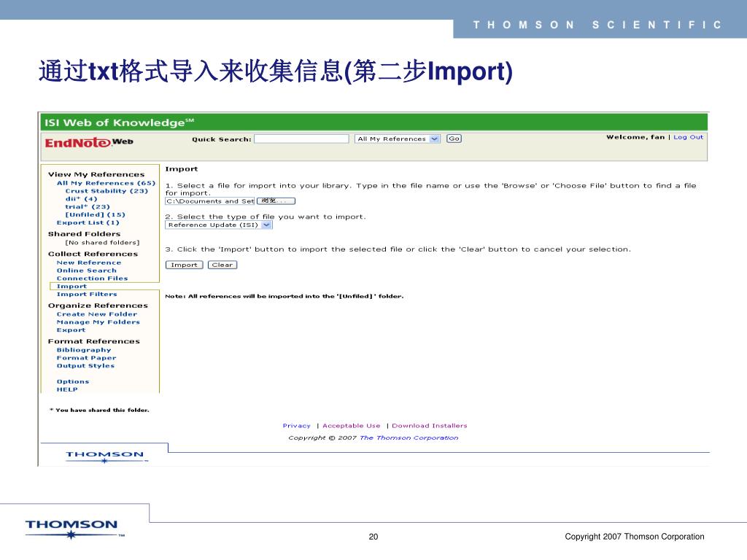Log Out of EndNote Web
The image size is (747, 560).
[688, 137]
